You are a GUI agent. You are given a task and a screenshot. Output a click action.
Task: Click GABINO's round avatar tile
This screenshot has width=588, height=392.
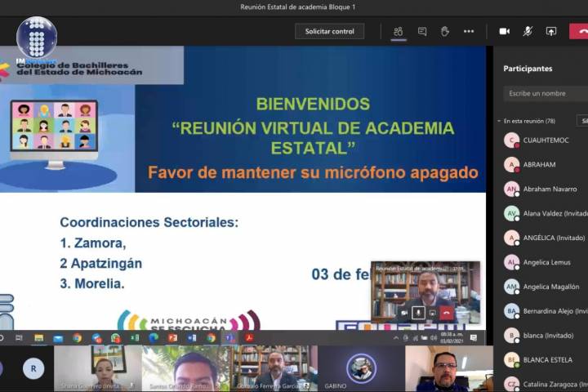tap(361, 367)
